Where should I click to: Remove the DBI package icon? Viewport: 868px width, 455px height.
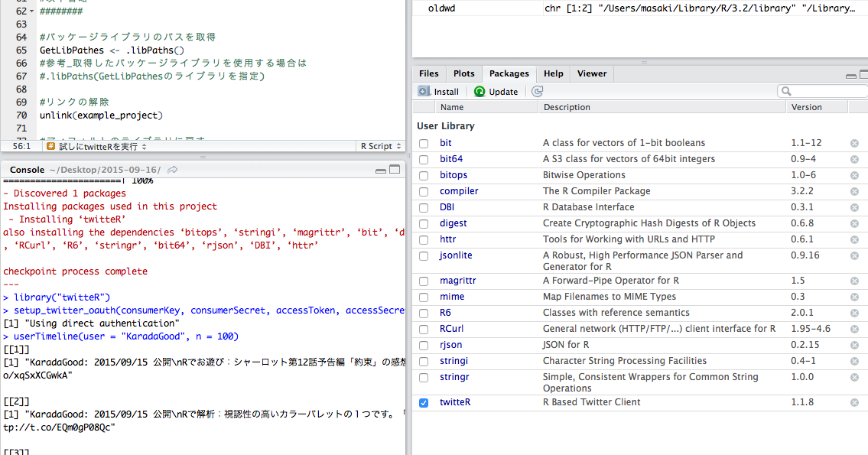point(854,207)
